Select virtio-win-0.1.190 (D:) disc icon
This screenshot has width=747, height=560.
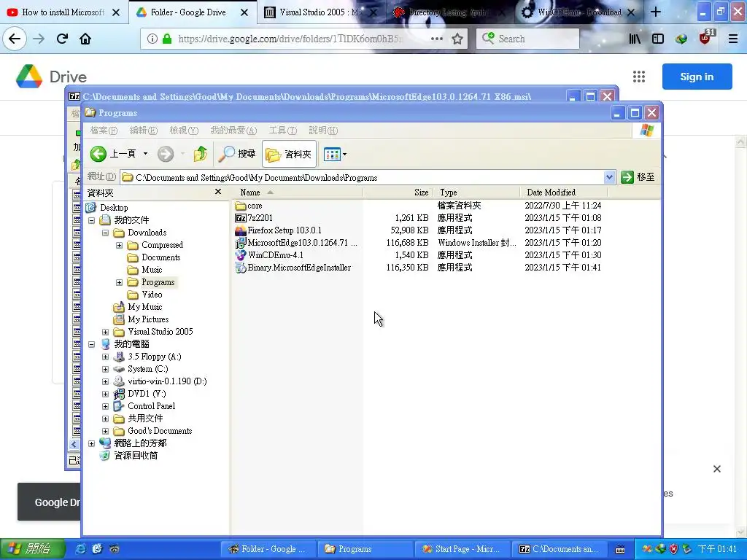coord(119,381)
